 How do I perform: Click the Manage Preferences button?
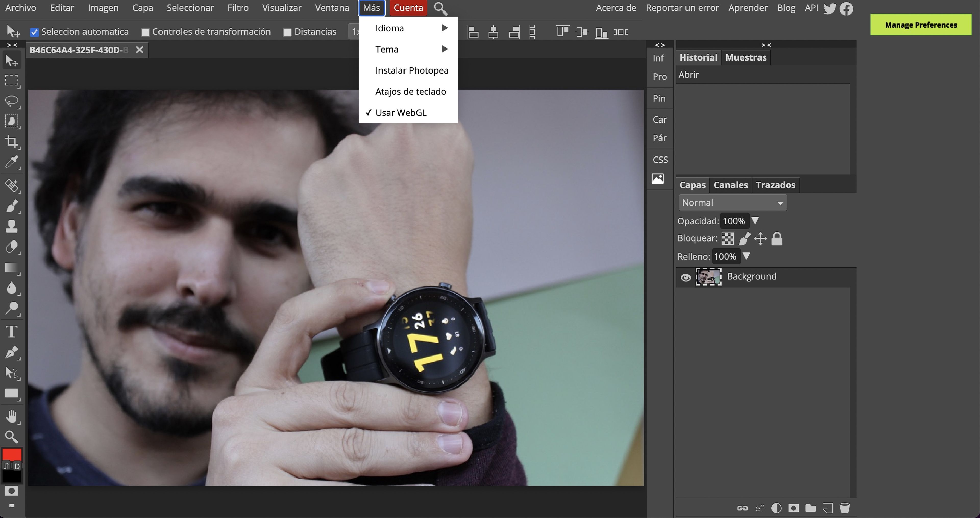pos(921,25)
